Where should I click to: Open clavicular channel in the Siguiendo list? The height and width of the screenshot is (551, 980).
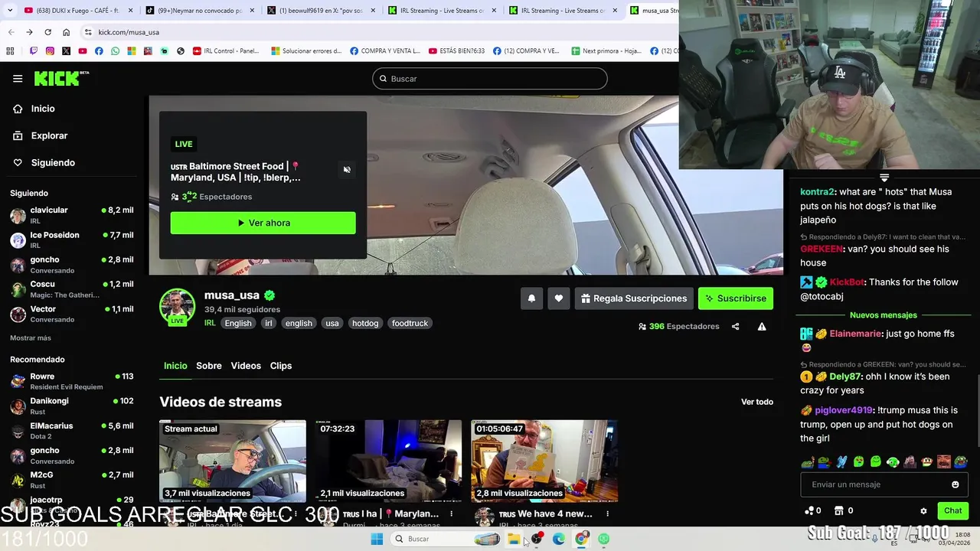click(71, 215)
